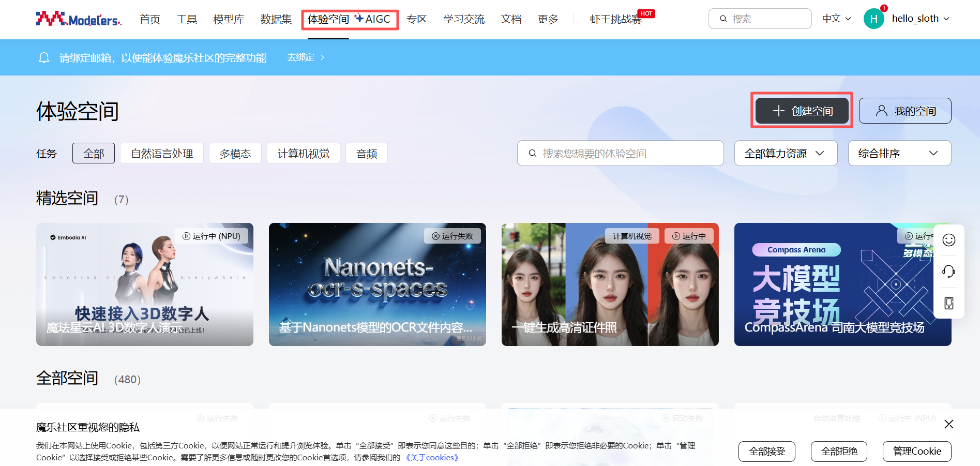This screenshot has width=980, height=466.
Task: Go to the 模型库 menu
Action: (x=229, y=19)
